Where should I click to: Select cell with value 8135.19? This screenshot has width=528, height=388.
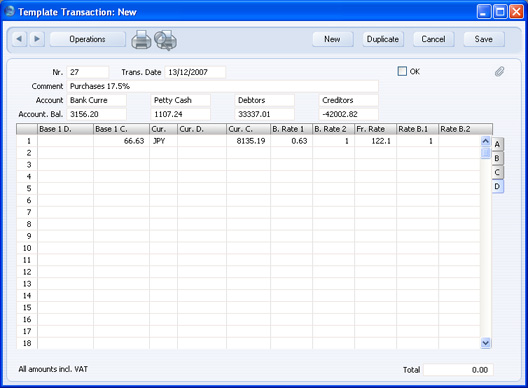pyautogui.click(x=248, y=141)
